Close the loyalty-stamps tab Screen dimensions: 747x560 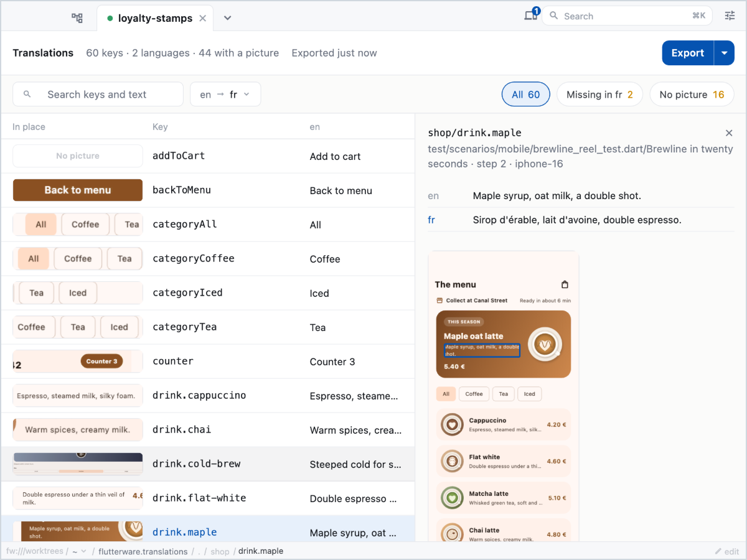tap(202, 19)
